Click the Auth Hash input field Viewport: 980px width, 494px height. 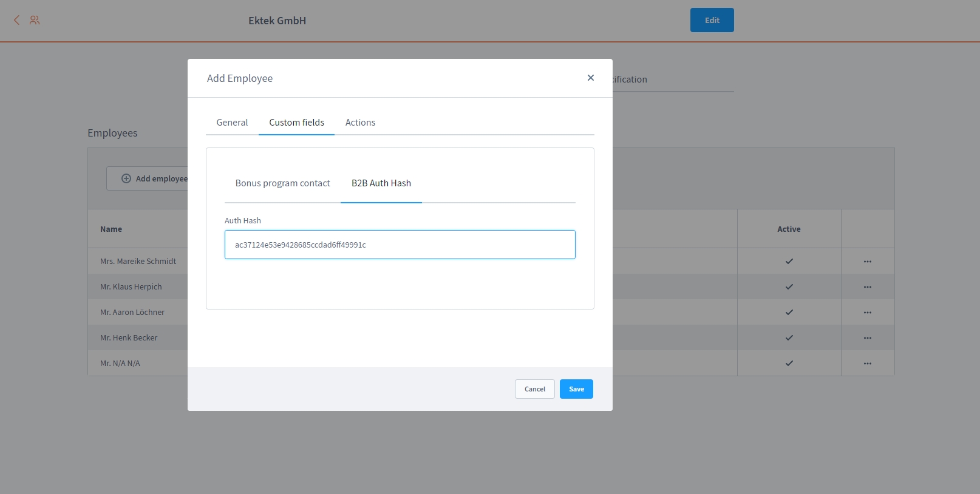coord(400,245)
